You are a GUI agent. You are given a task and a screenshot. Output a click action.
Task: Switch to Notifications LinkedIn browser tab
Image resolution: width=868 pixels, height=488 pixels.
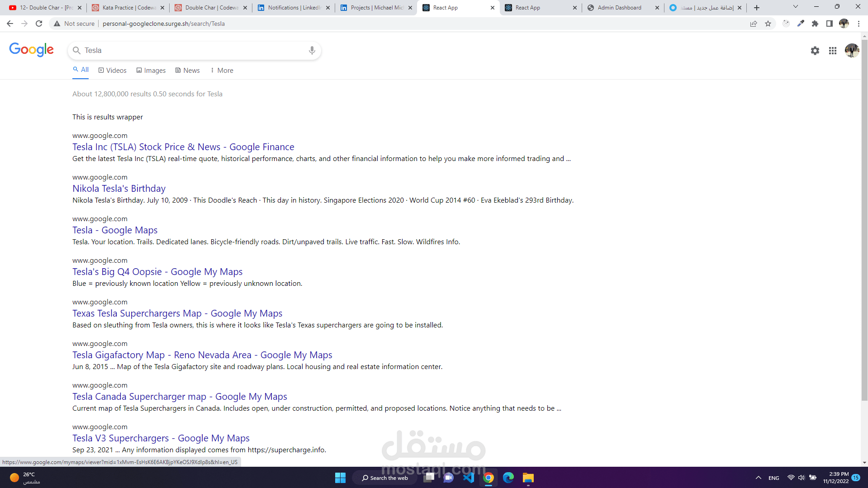pos(294,8)
